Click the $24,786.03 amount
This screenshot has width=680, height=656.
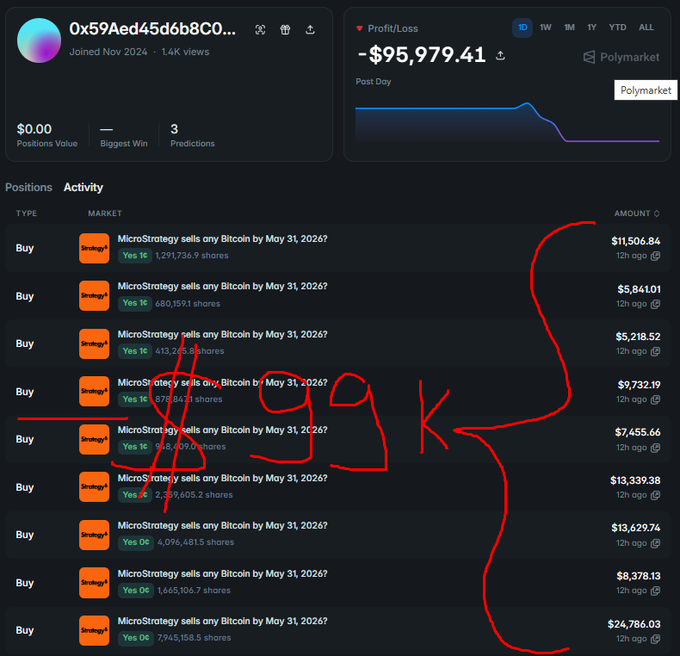click(x=634, y=624)
